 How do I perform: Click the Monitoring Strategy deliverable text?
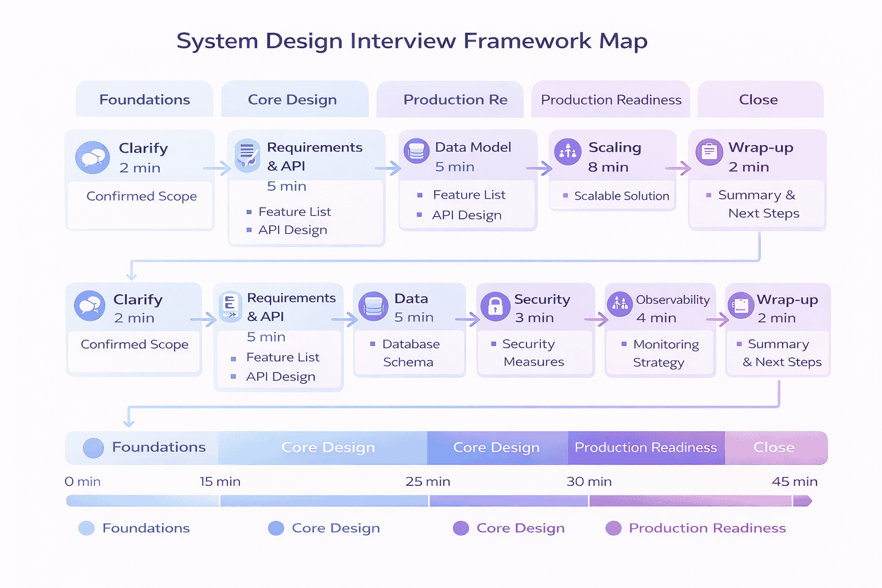coord(665,353)
